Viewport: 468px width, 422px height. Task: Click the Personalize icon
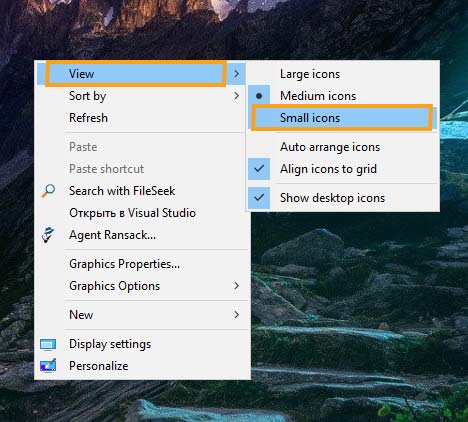tap(48, 366)
